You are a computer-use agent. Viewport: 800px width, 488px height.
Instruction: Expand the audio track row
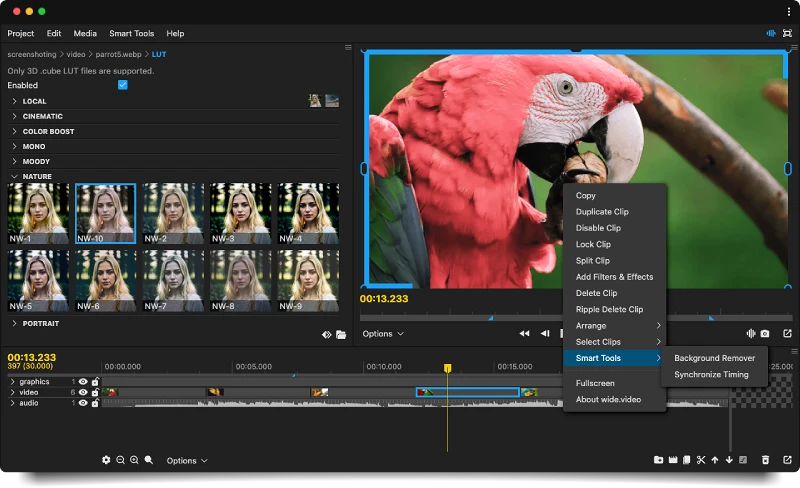click(x=12, y=403)
